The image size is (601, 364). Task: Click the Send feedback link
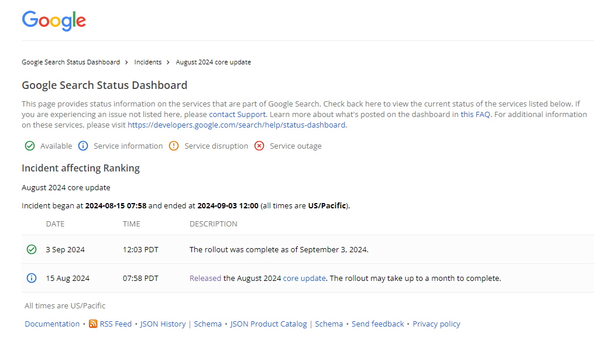point(378,324)
